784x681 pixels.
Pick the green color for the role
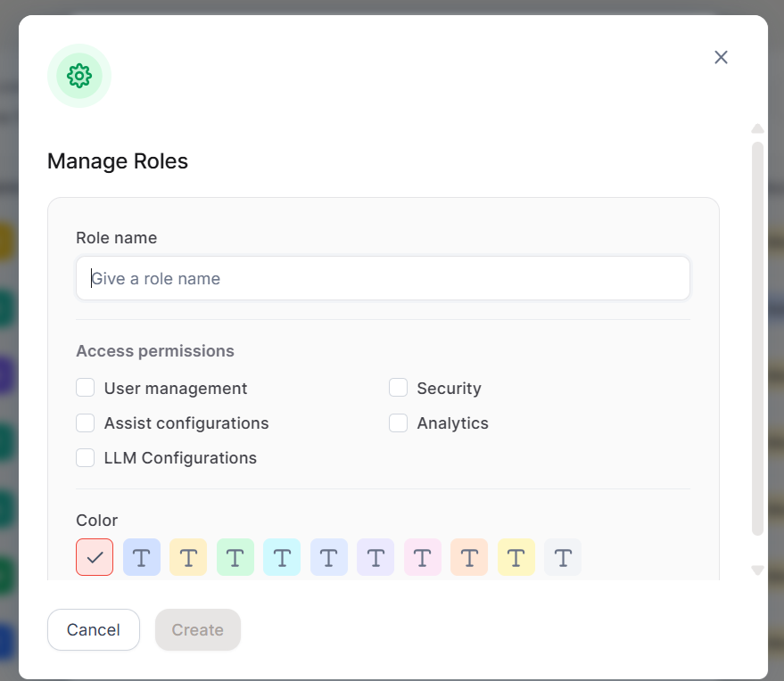coord(235,556)
